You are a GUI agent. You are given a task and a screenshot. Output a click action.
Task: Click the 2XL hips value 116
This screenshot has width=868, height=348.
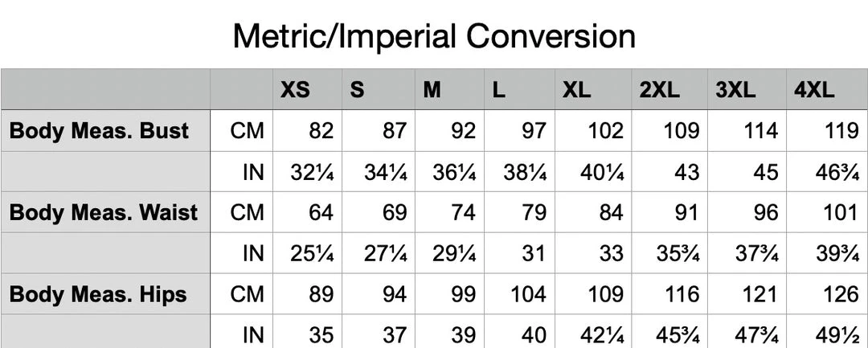pyautogui.click(x=682, y=294)
